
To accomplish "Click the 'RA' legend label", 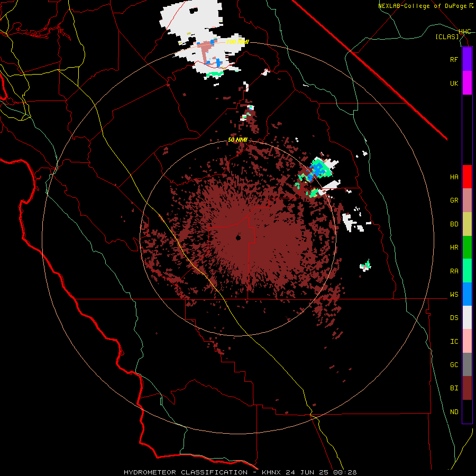I will pos(454,271).
